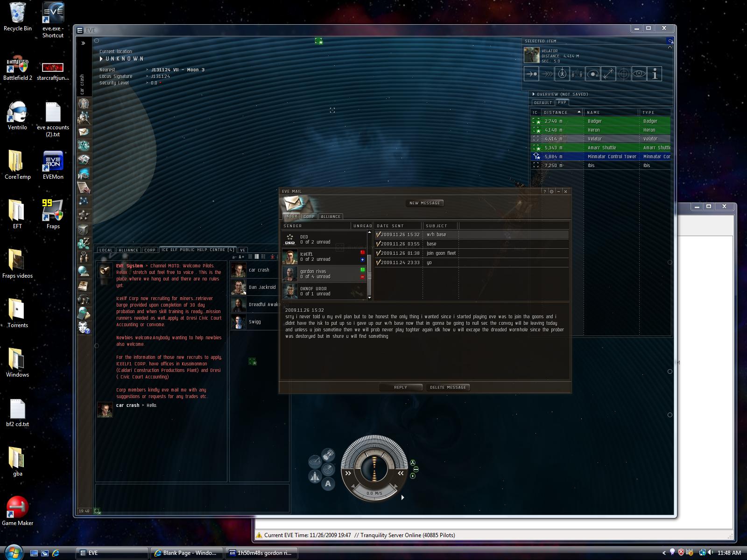The height and width of the screenshot is (560, 747).
Task: Click the Look At eye icon
Action: [x=639, y=74]
